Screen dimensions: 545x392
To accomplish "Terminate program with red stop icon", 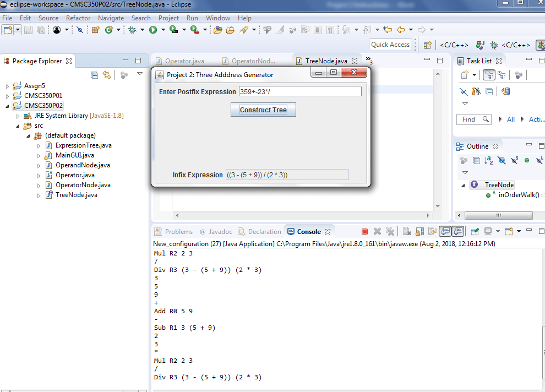I will [364, 232].
